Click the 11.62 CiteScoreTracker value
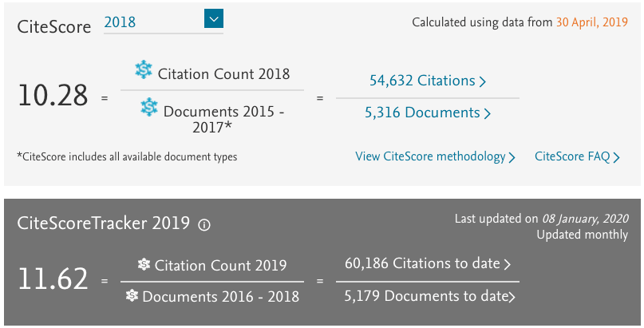644x328 pixels. (53, 280)
